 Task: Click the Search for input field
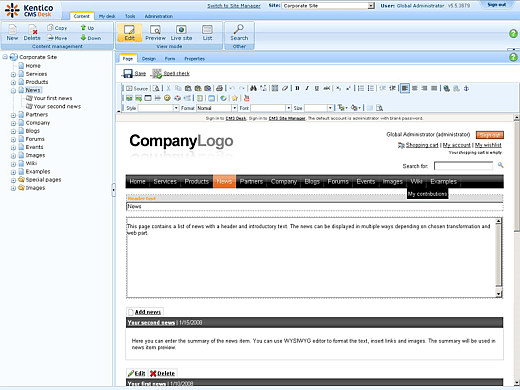(x=463, y=166)
